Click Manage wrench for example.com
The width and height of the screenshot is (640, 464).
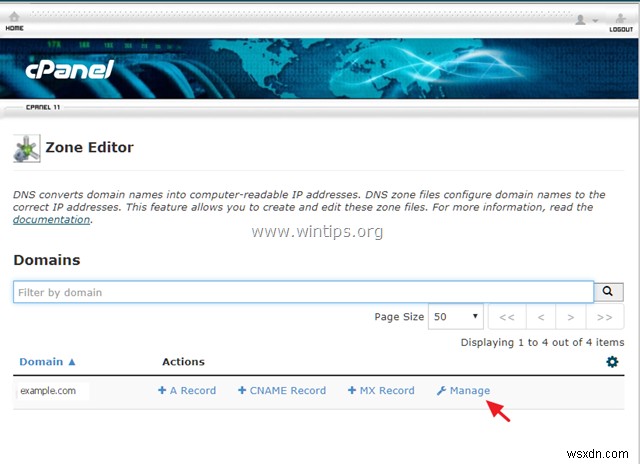coord(463,391)
